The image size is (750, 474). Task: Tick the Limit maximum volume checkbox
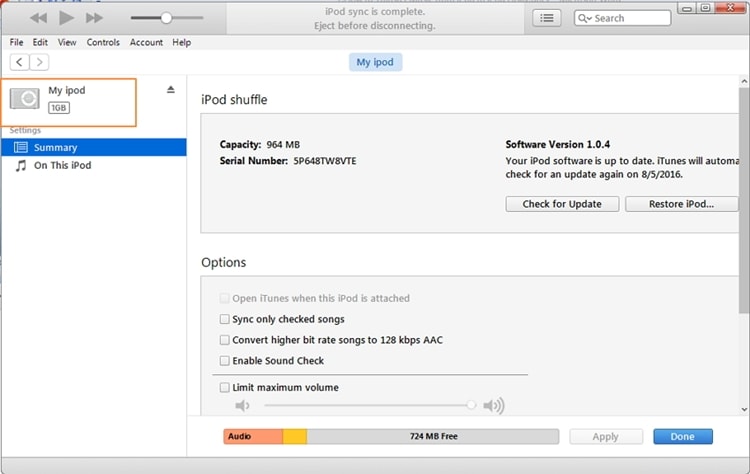[224, 387]
